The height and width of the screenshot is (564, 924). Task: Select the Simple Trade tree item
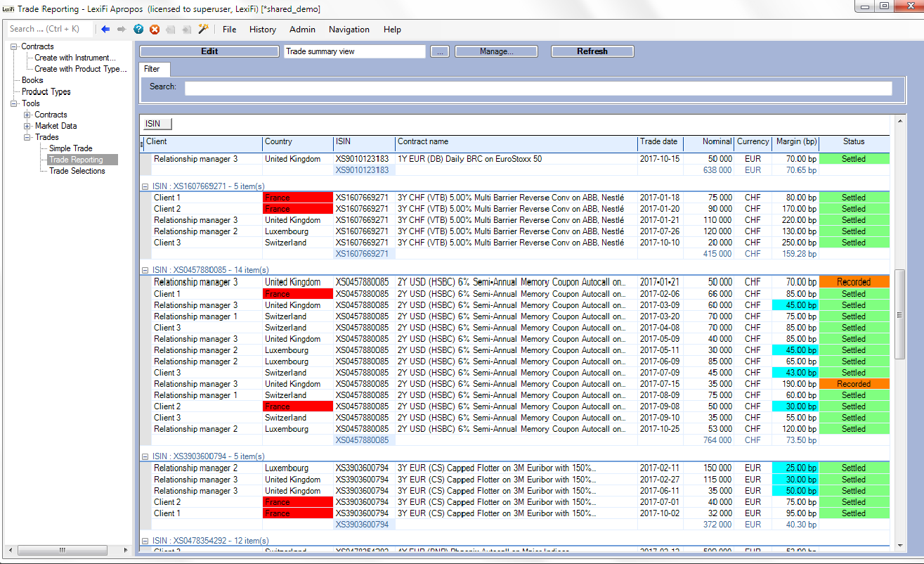click(x=70, y=148)
